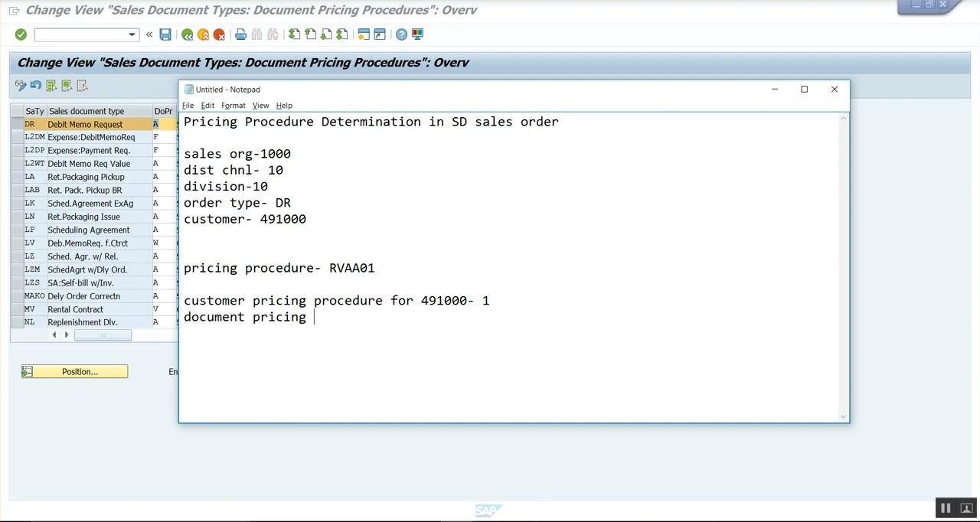Click the LZM SchedAgrt w/Dly Ord. entry
Screen dimensions: 980x522
pyautogui.click(x=87, y=269)
